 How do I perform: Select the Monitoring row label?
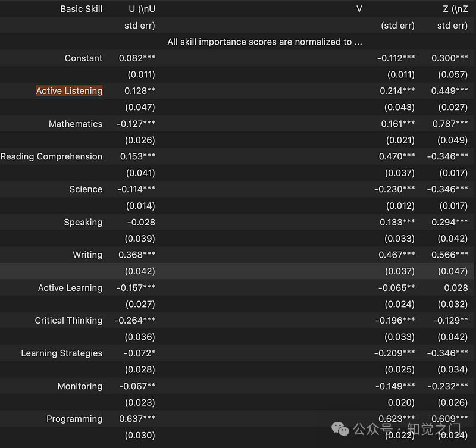pyautogui.click(x=80, y=386)
